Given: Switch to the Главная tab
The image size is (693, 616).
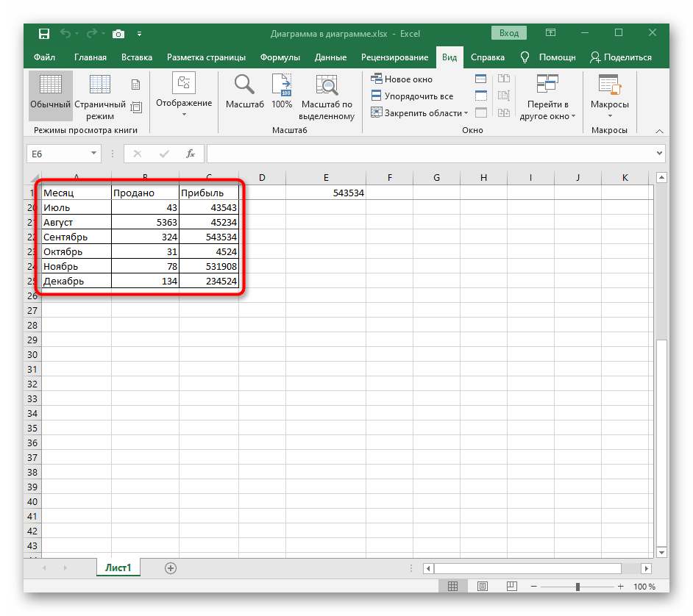Looking at the screenshot, I should [x=90, y=57].
